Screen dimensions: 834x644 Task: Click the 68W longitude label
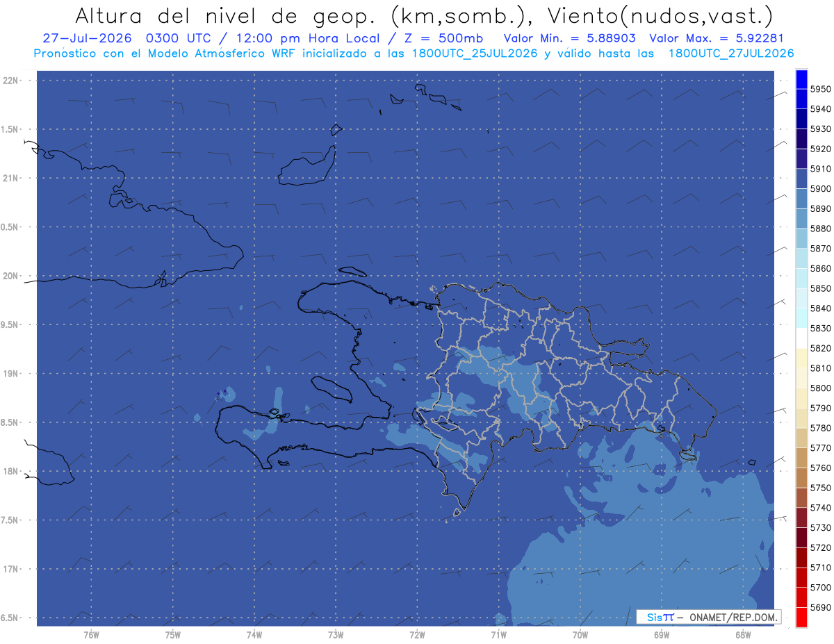pos(743,635)
